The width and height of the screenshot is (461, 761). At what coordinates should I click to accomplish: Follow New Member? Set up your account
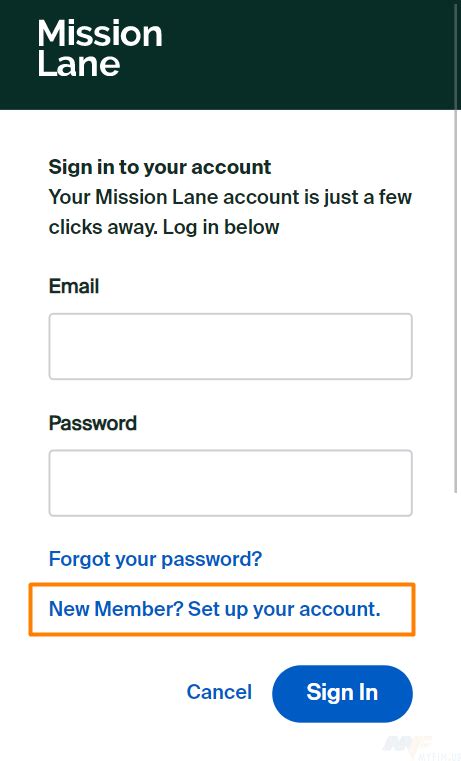point(214,609)
